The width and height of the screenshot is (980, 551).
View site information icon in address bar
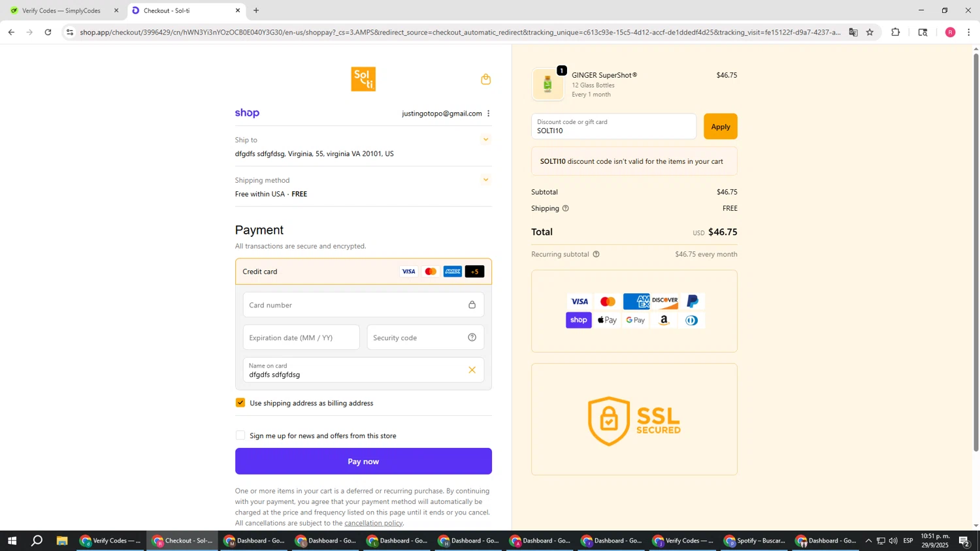[71, 32]
